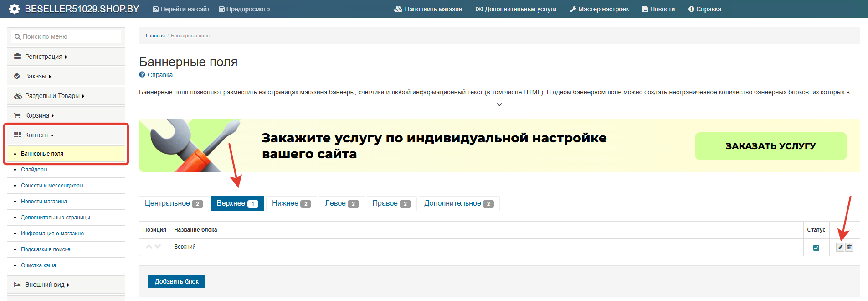Open 'Соцсети и мессенджеры' in sidebar
The width and height of the screenshot is (868, 301).
pos(52,186)
